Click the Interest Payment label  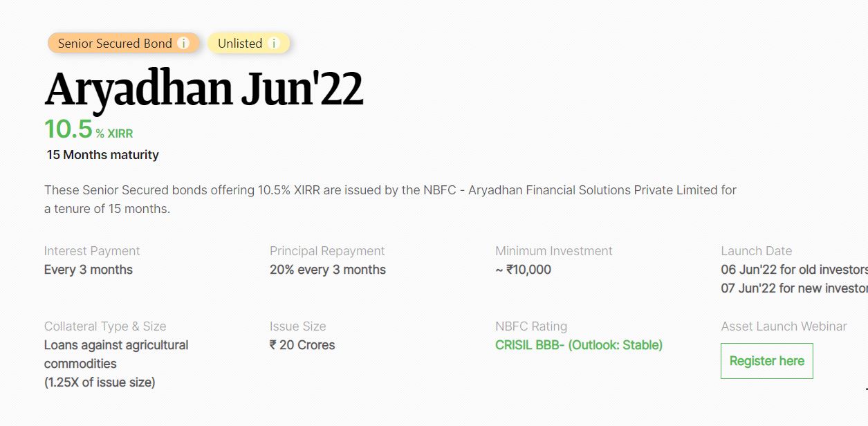click(92, 251)
